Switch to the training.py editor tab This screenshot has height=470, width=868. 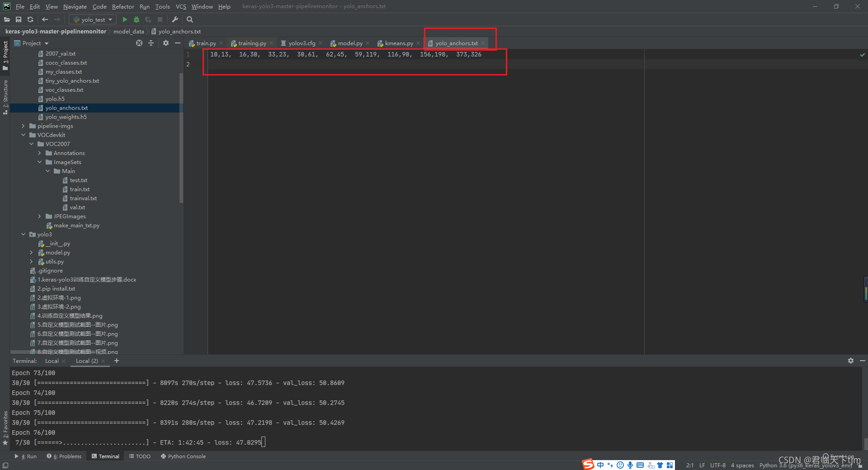tap(252, 43)
